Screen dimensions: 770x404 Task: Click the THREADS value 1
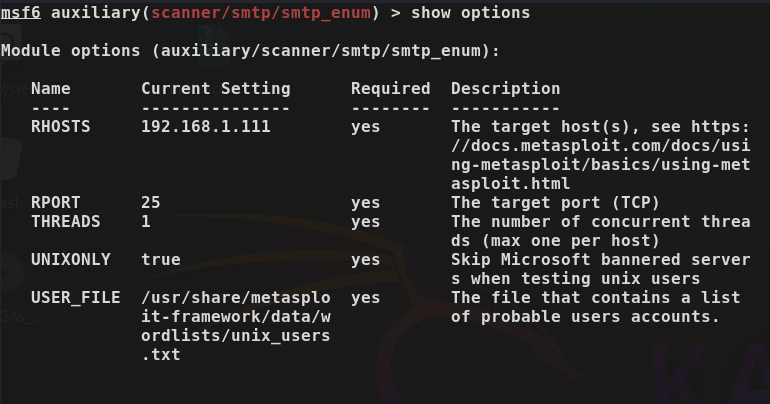tap(146, 221)
